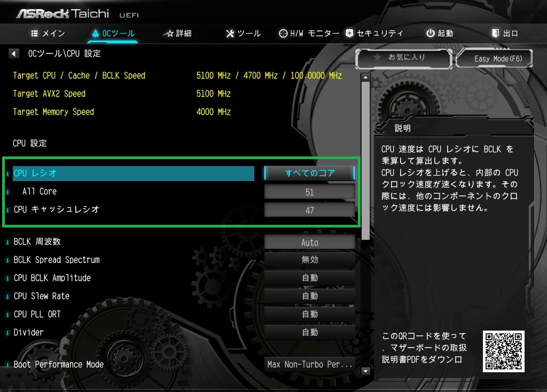Toggle BCLK Spread Spectrum 無効 setting
Image resolution: width=547 pixels, height=392 pixels.
tap(310, 260)
